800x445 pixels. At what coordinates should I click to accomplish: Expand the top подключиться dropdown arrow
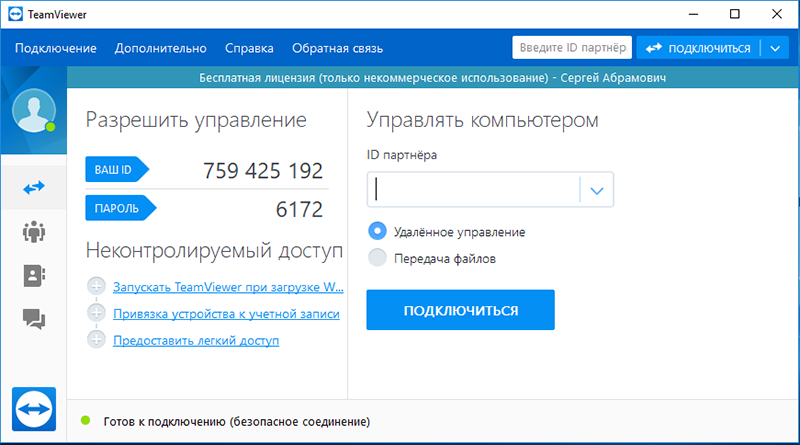click(x=776, y=48)
